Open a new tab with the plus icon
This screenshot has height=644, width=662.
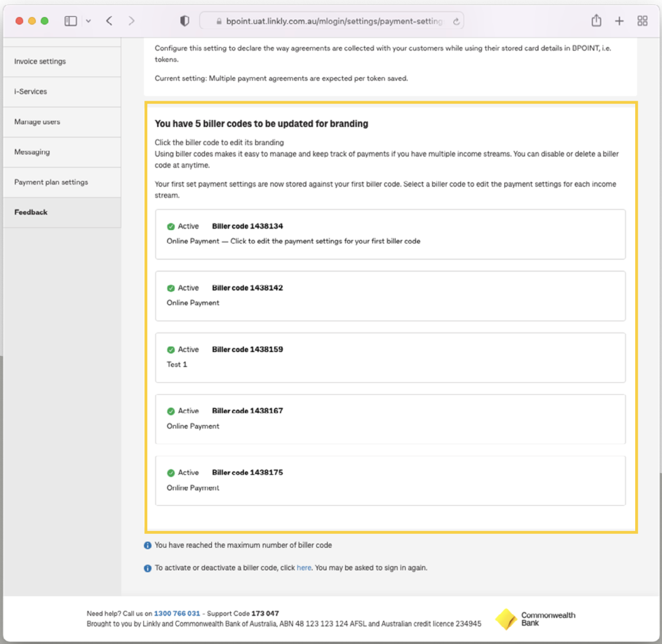pos(619,20)
